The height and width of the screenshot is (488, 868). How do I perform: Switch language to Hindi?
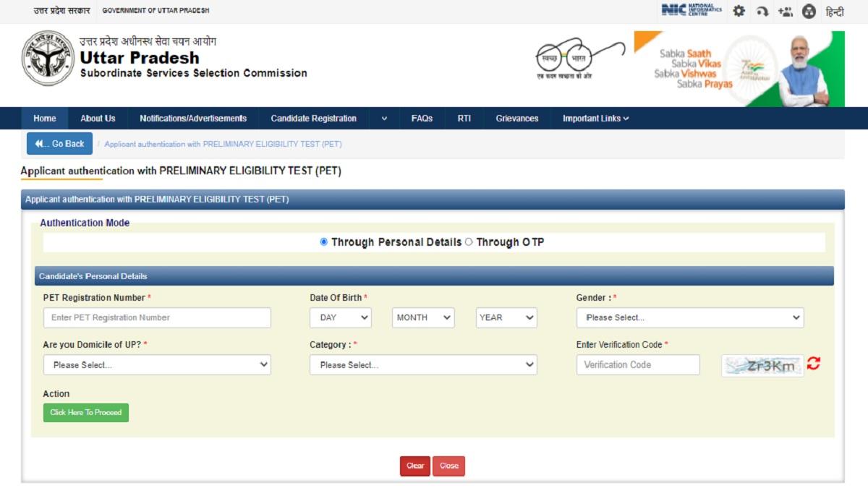(835, 12)
